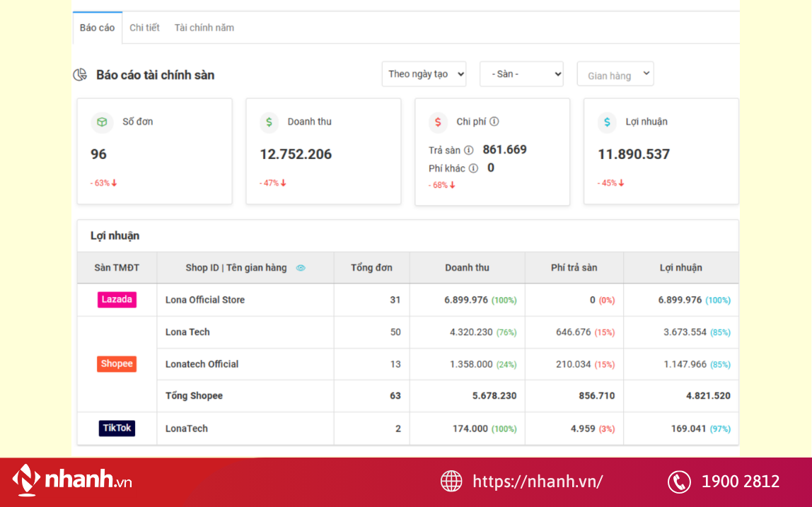Click the Tổng đơn column header
Screen dimensions: 812x507
[x=371, y=268]
